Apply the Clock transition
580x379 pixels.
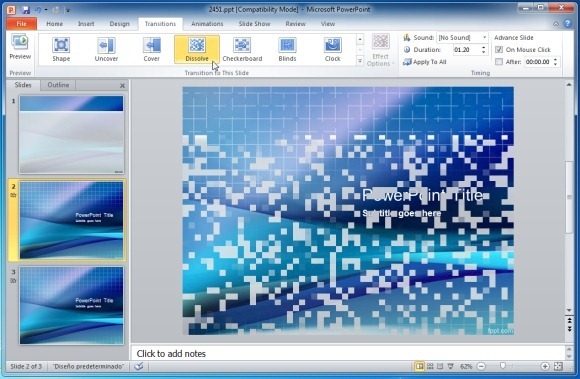(x=333, y=49)
